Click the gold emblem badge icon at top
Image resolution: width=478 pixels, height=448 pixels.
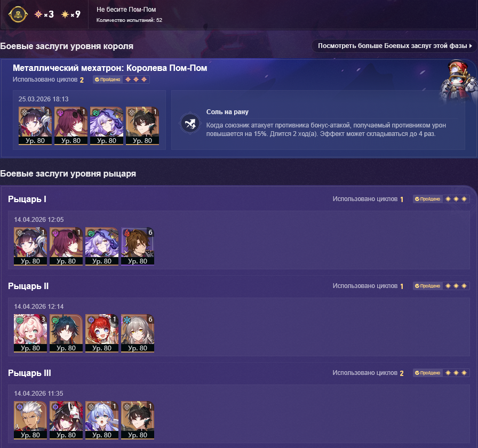pyautogui.click(x=18, y=14)
